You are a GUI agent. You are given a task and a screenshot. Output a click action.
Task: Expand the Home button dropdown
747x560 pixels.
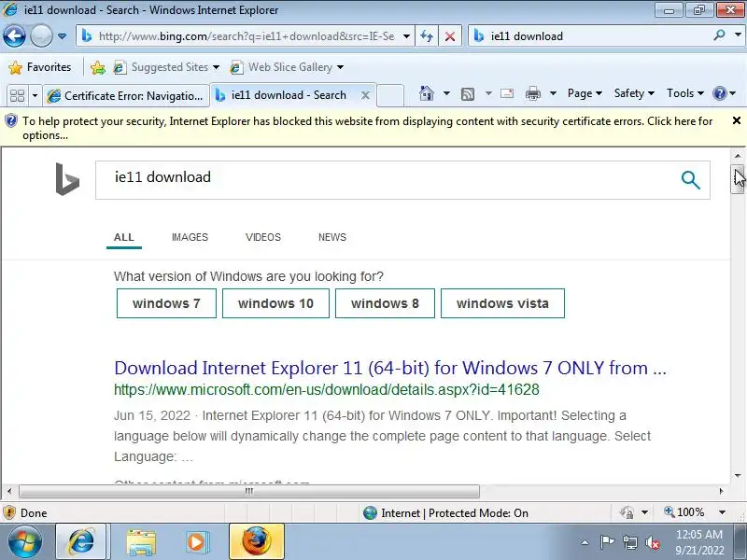point(446,93)
